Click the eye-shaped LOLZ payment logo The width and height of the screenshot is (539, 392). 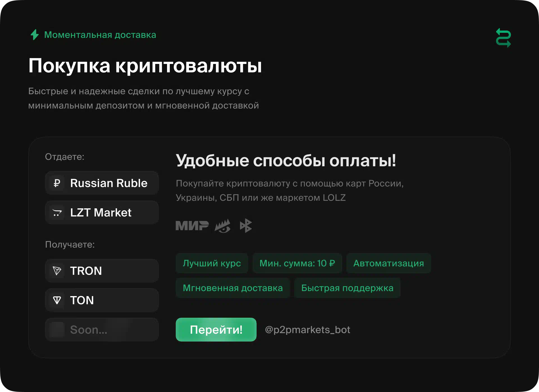[223, 226]
